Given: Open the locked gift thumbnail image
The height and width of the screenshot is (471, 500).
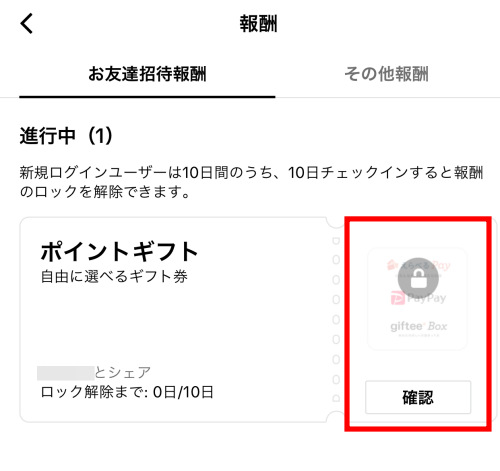Looking at the screenshot, I should click(417, 299).
